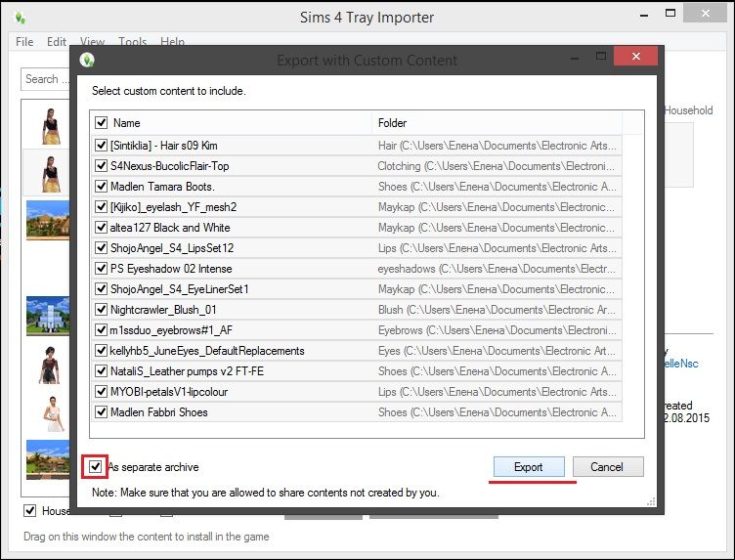Open the creator link ending in elleNsc
735x560 pixels.
(x=681, y=364)
